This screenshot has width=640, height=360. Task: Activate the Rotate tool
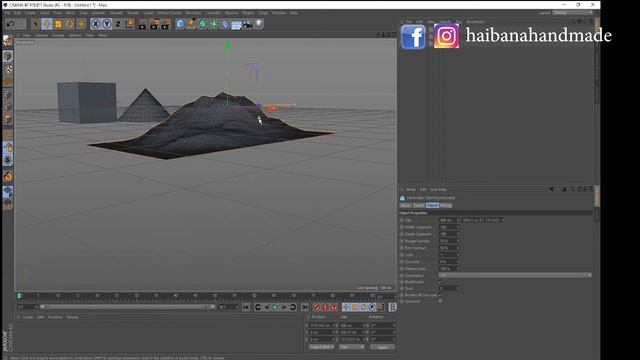69,24
